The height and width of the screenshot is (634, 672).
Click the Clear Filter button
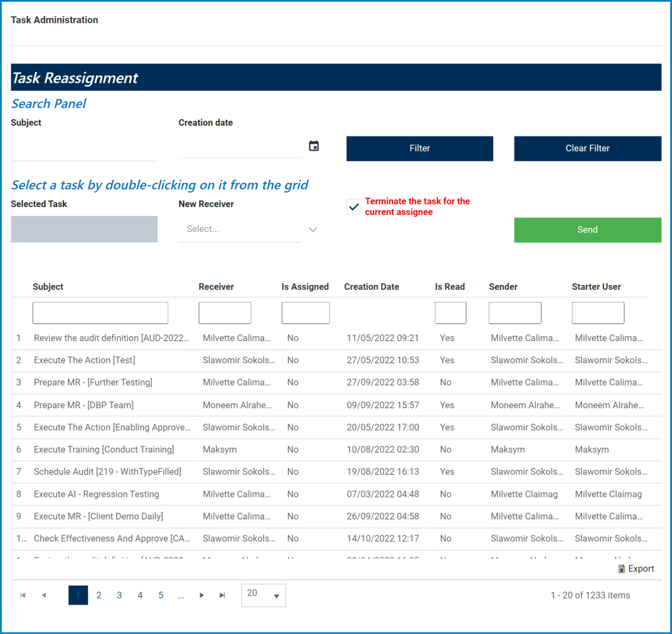[587, 148]
